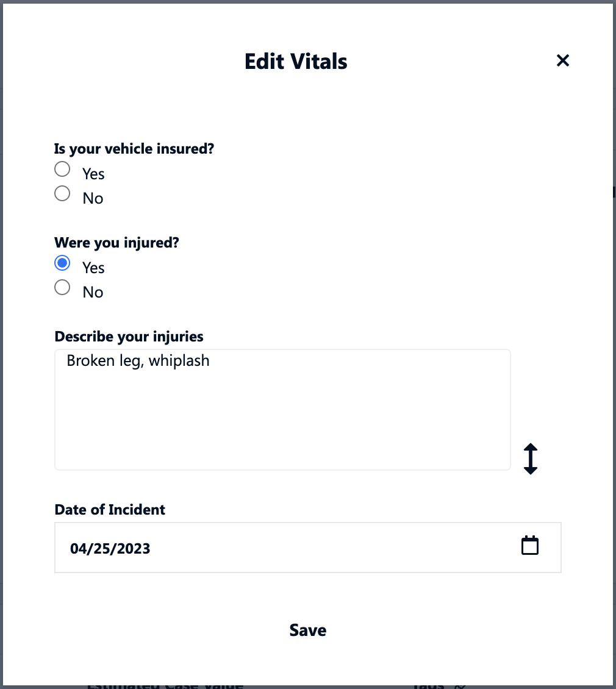Select No radio for vehicle insured
Image resolution: width=616 pixels, height=689 pixels.
pos(62,193)
